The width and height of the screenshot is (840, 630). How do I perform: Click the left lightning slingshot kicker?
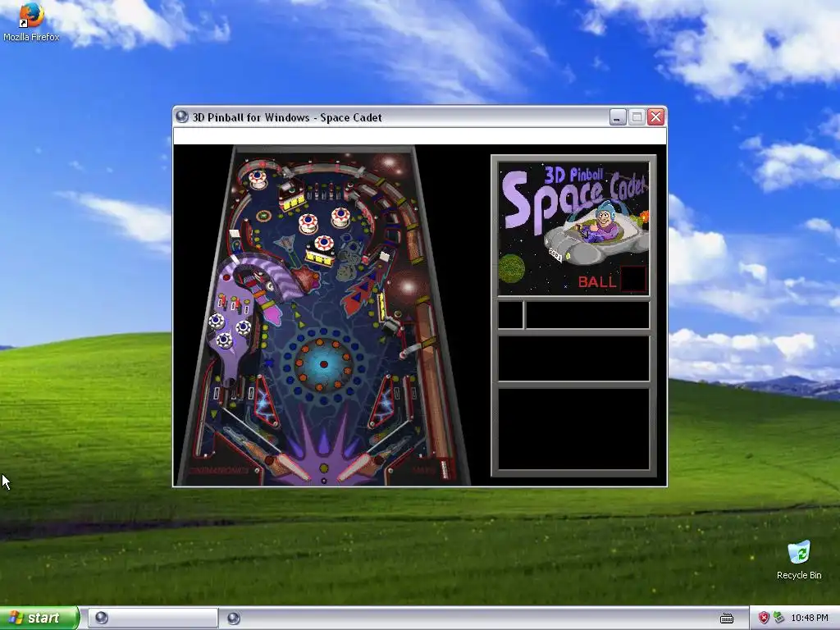[x=267, y=401]
